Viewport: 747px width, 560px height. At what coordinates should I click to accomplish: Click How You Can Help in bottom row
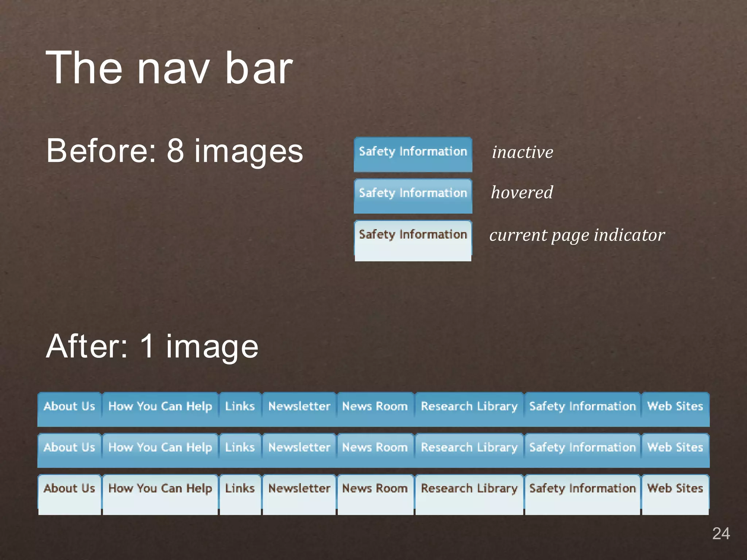click(x=160, y=494)
